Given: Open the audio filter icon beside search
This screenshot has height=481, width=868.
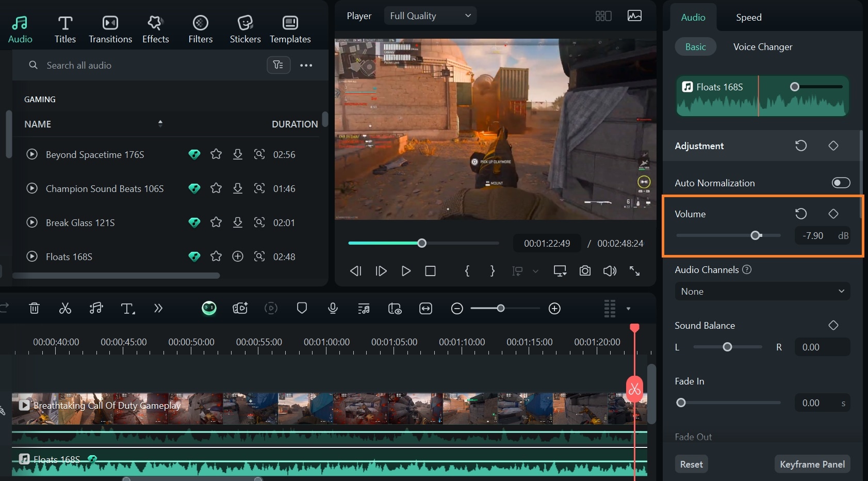Looking at the screenshot, I should coord(279,65).
